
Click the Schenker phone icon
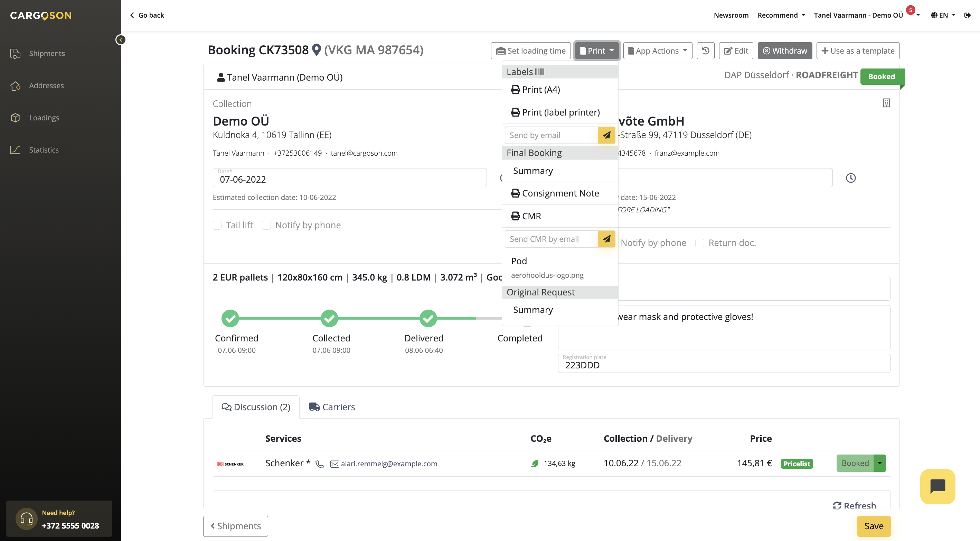point(320,464)
